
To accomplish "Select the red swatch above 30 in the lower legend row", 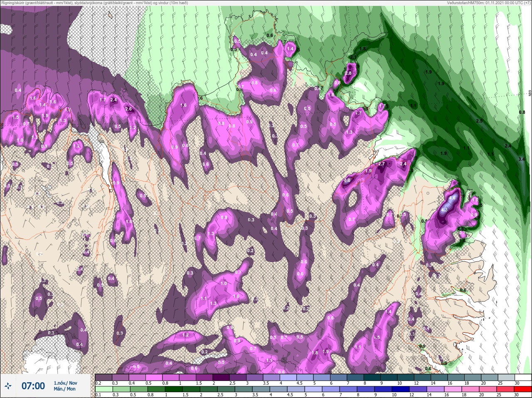I will pyautogui.click(x=523, y=390).
